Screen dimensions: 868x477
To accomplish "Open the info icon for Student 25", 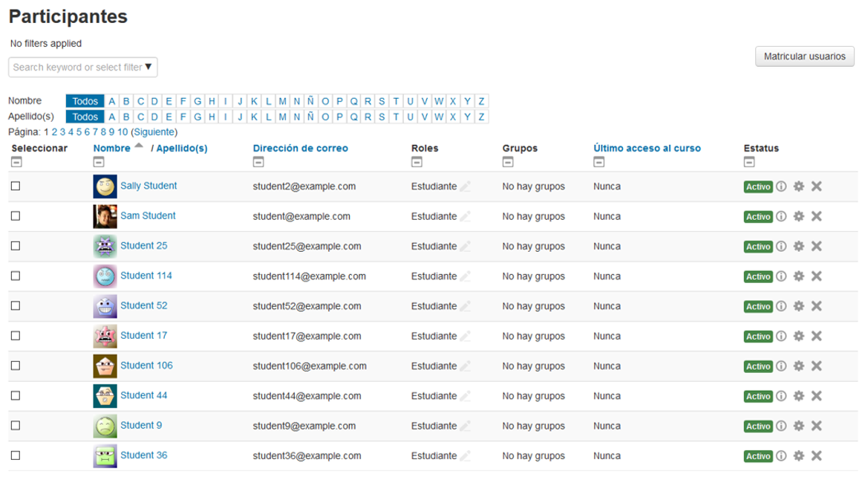I will pyautogui.click(x=781, y=246).
